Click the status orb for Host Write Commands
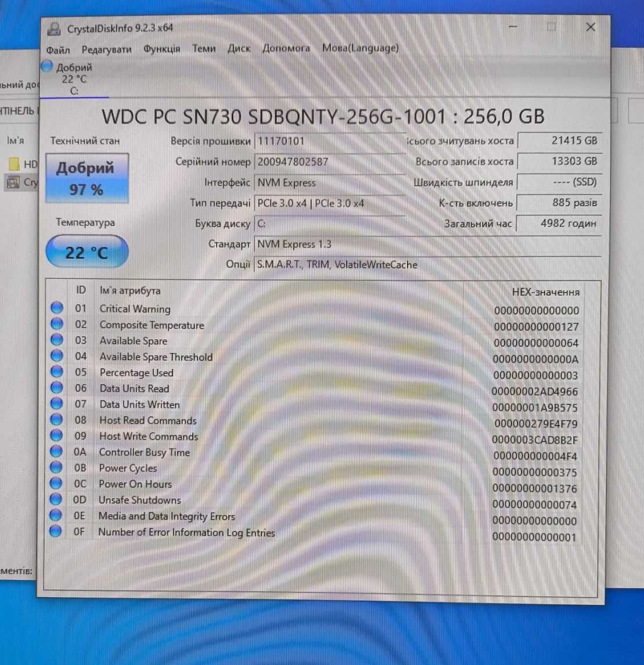Screen dimensions: 644x665 pyautogui.click(x=56, y=436)
